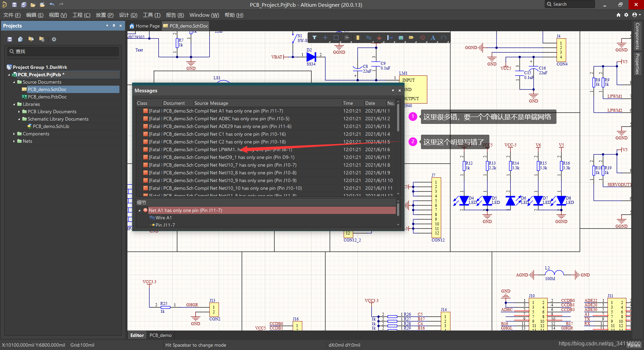Click the Projects panel search field
Viewport: 644px width, 350px height.
pyautogui.click(x=63, y=51)
